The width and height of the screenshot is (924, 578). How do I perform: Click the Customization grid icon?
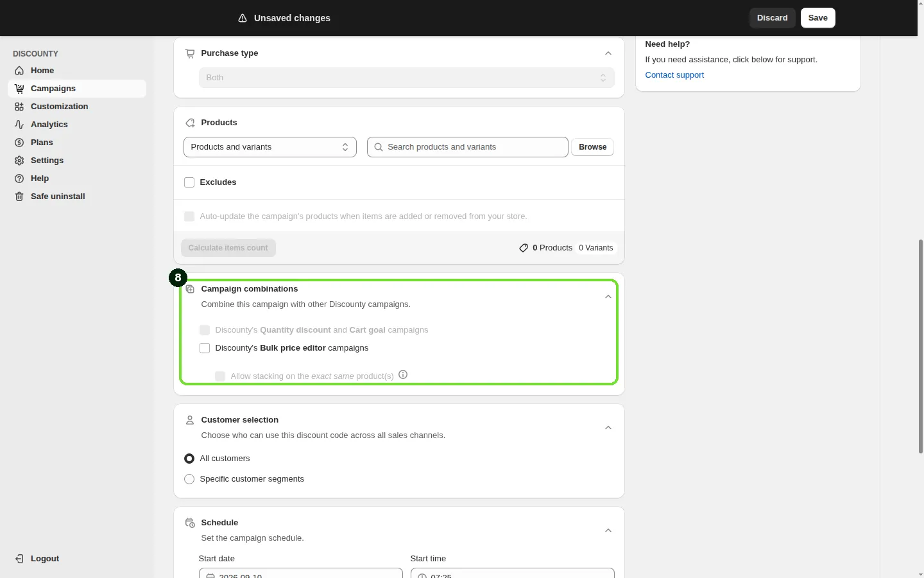click(x=19, y=107)
